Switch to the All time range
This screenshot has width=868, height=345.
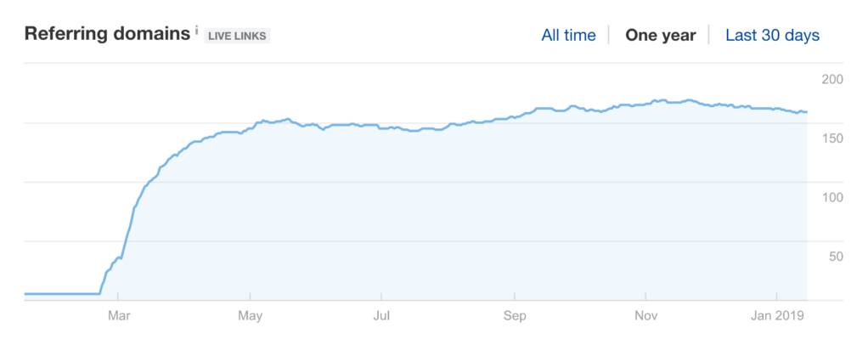tap(568, 35)
